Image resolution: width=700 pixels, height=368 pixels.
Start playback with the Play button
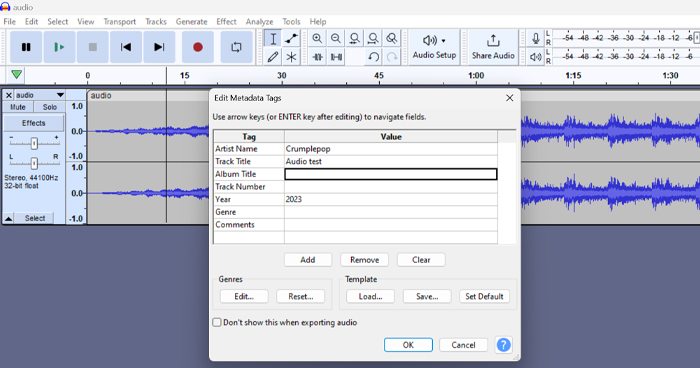pyautogui.click(x=59, y=47)
